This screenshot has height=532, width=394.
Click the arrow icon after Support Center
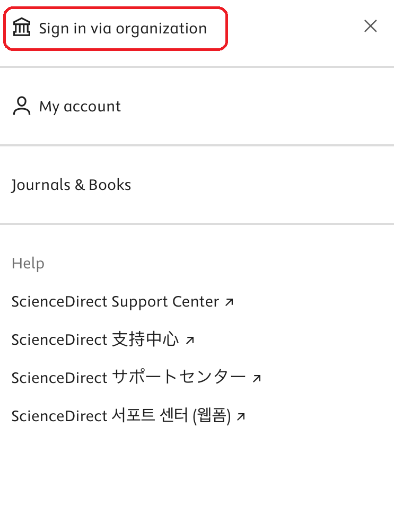tap(229, 302)
